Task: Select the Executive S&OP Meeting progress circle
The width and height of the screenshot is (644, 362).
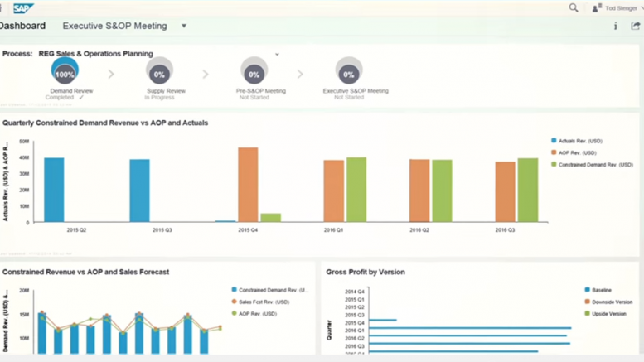Action: pyautogui.click(x=348, y=74)
